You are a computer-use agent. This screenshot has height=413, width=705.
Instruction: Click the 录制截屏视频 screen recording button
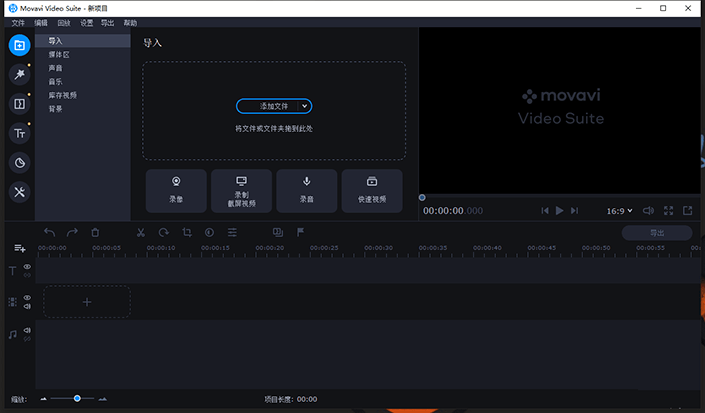tap(241, 191)
